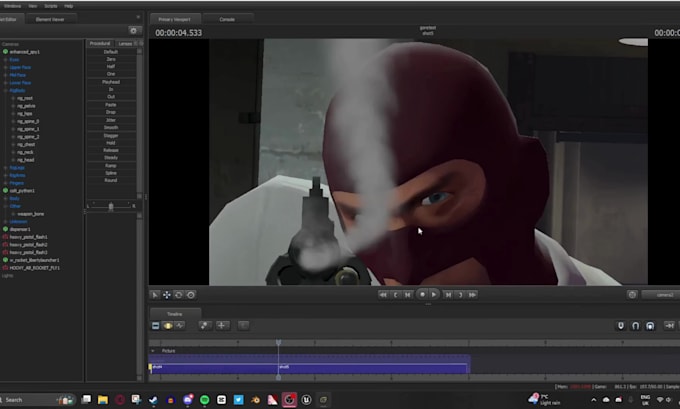Click the taskbar Search box
The height and width of the screenshot is (409, 680).
click(37, 400)
